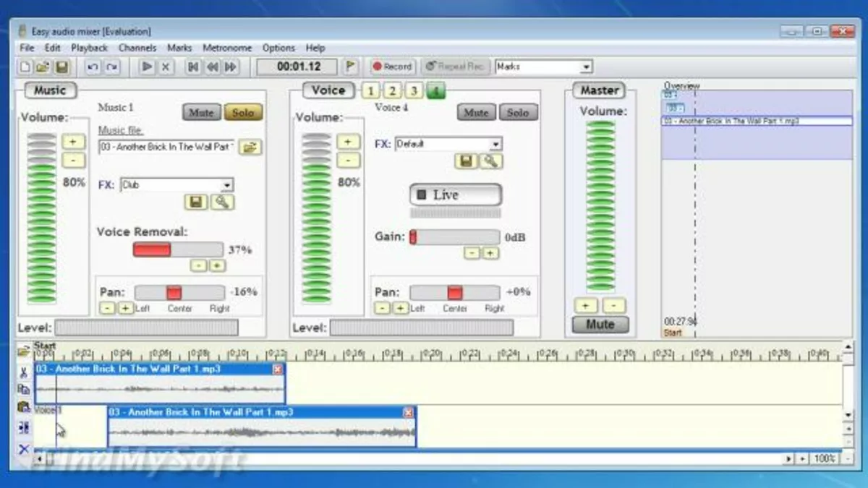Screen dimensions: 868x488
Task: Adjust the Voice Removal slider
Action: click(x=176, y=249)
